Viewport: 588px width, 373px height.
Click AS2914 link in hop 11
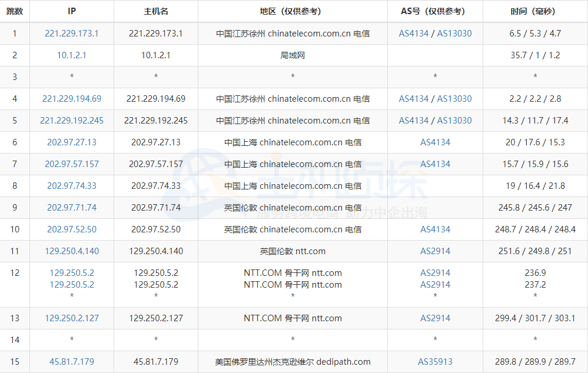click(x=434, y=251)
